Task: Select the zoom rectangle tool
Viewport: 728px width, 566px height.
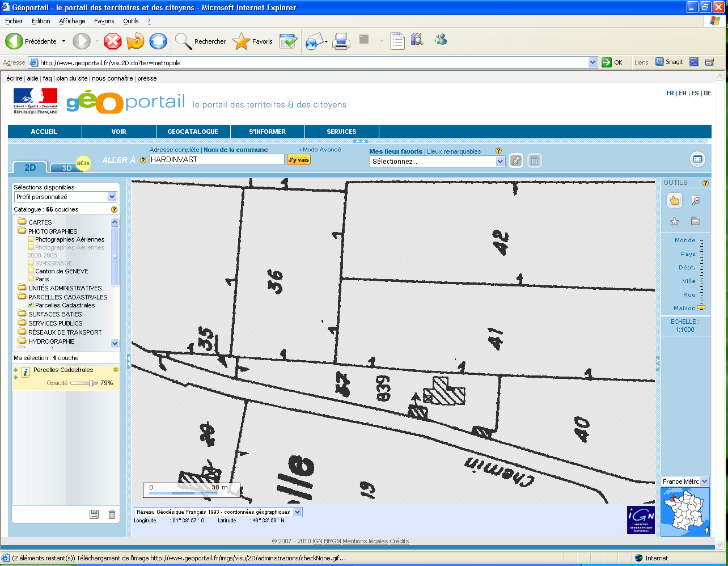Action: point(696,201)
